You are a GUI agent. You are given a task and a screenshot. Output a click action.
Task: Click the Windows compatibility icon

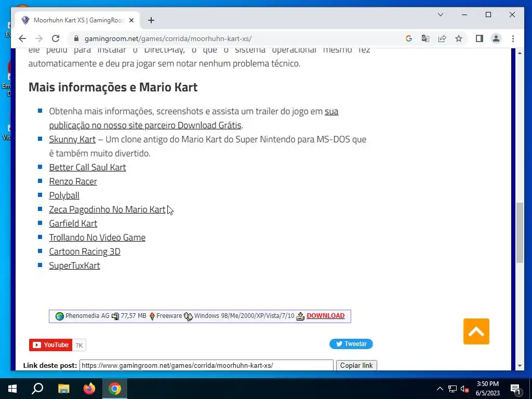(188, 316)
